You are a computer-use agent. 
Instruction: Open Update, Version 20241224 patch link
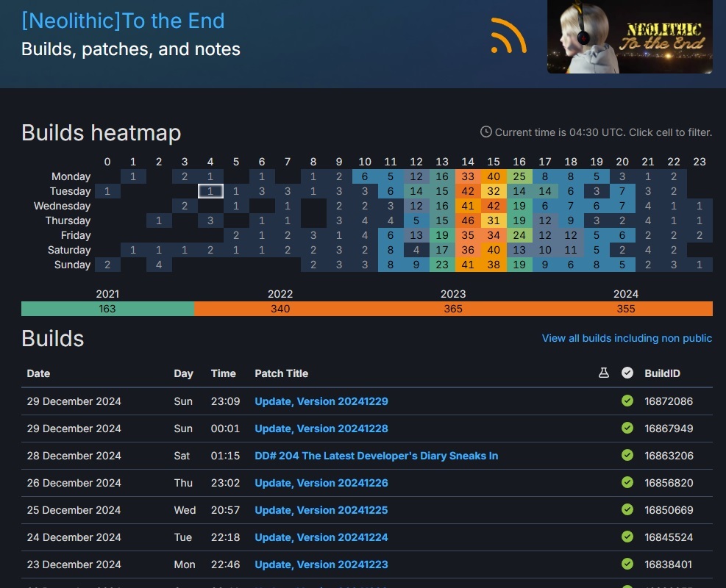pos(321,537)
